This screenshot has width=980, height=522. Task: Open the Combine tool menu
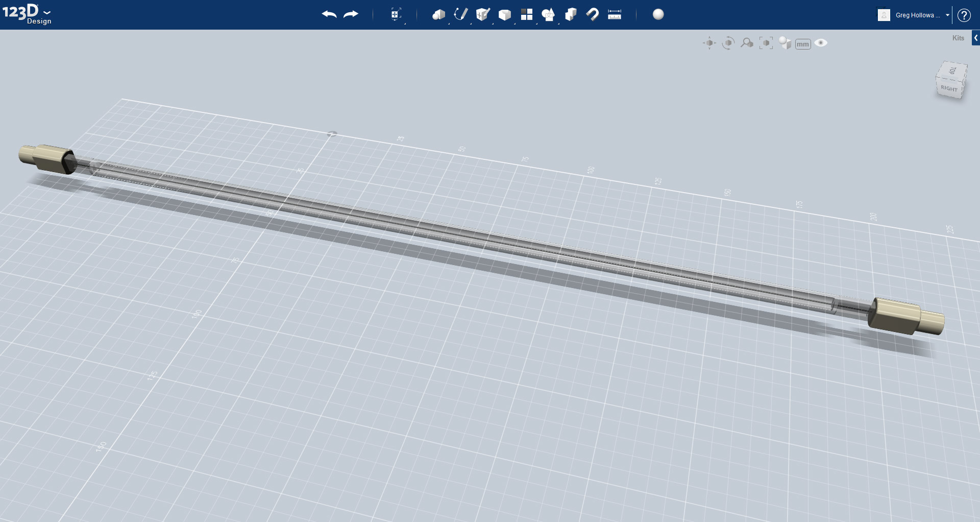571,14
